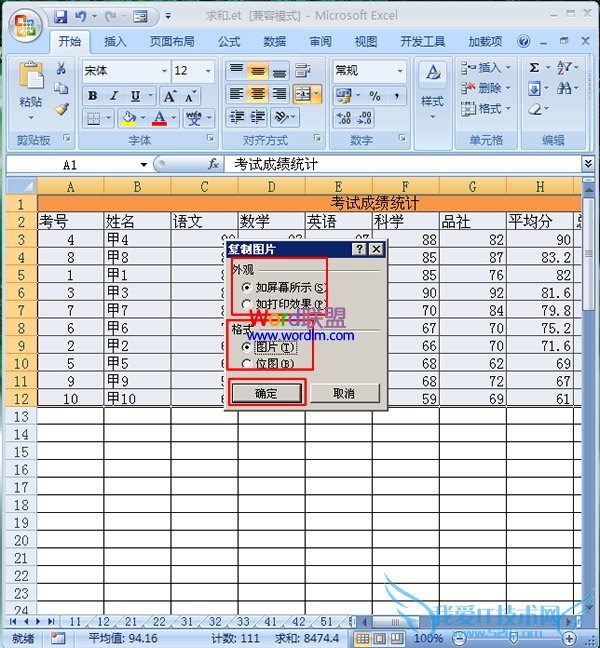Open the font name 宋体 dropdown
This screenshot has height=648, width=600.
pos(164,71)
